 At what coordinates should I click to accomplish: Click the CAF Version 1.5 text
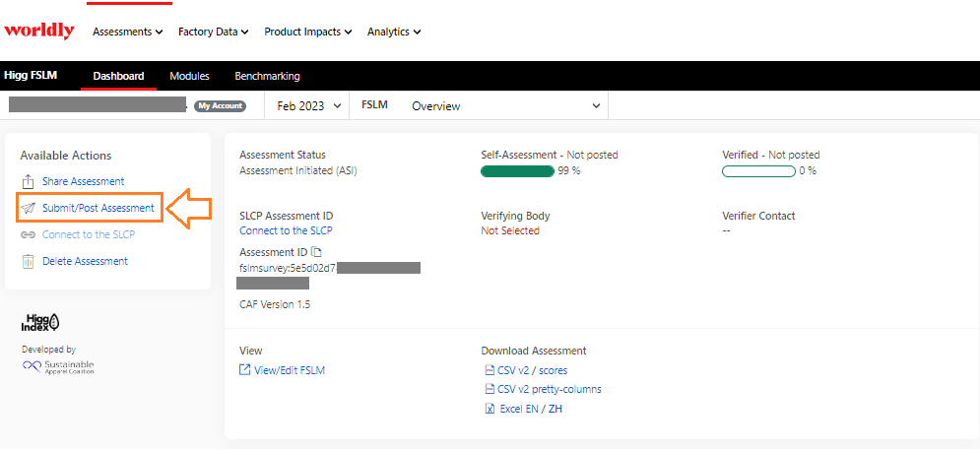point(275,305)
